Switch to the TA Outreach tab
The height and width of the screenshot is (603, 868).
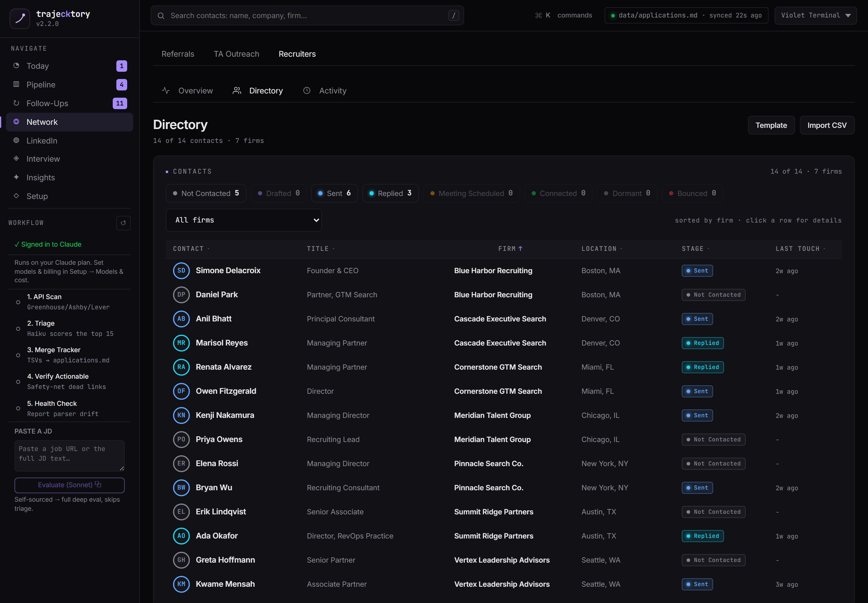click(237, 54)
